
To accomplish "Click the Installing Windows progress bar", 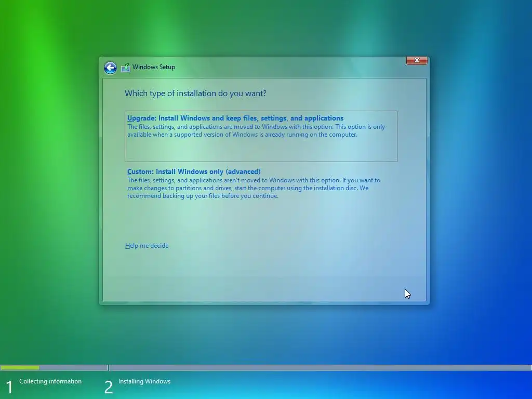I will pyautogui.click(x=320, y=367).
